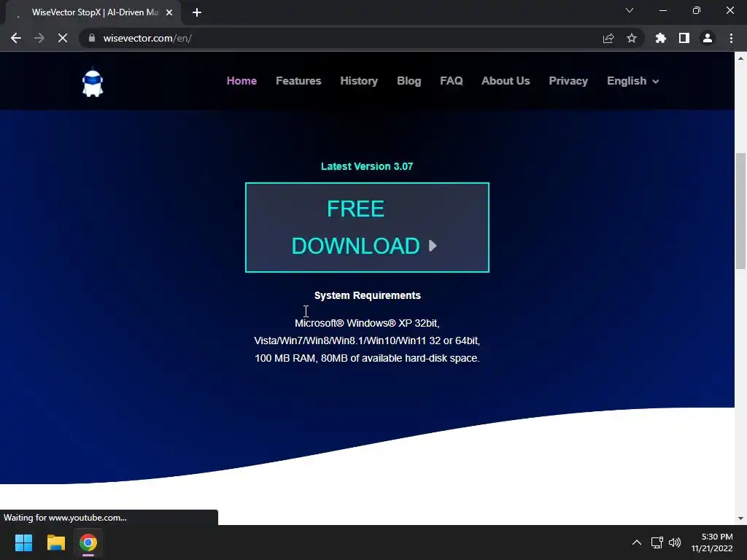The image size is (747, 560).
Task: Open the Home menu item
Action: point(241,81)
